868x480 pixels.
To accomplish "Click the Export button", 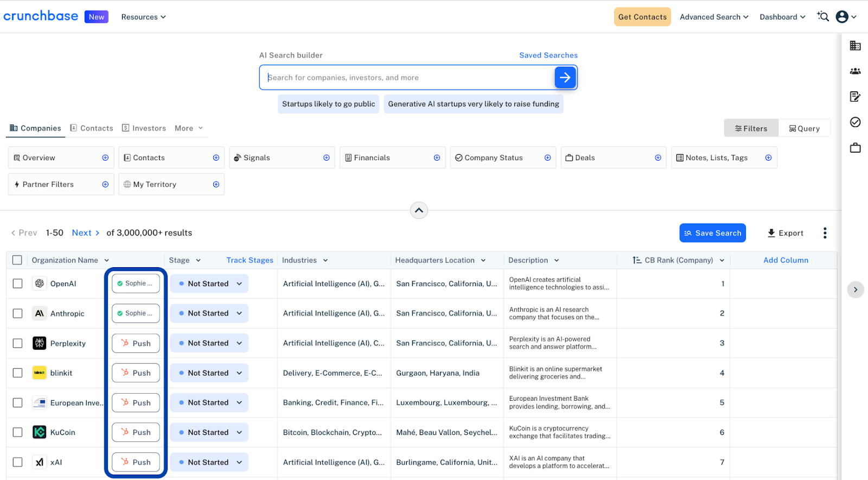I will (x=786, y=233).
